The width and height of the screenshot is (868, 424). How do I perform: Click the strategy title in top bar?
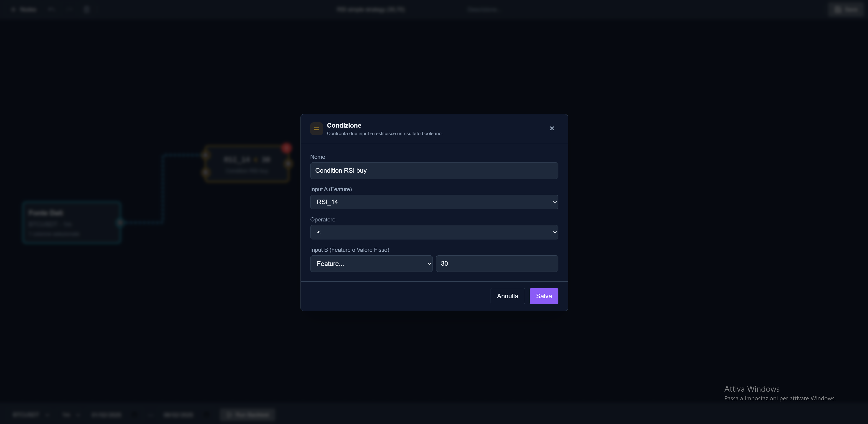coord(370,9)
